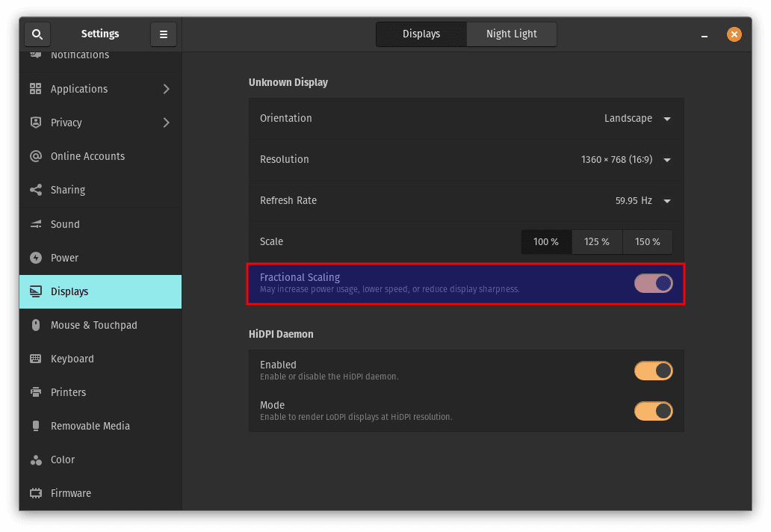
Task: Open Power settings panel
Action: point(100,258)
